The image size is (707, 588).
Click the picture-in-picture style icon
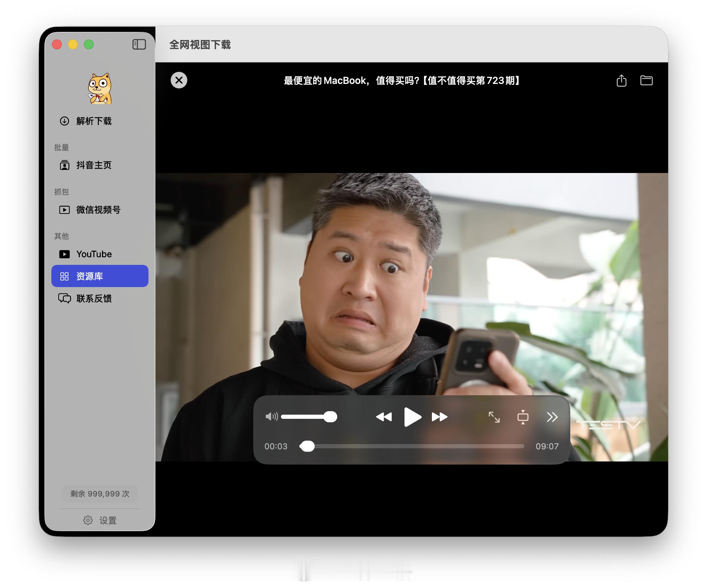523,417
